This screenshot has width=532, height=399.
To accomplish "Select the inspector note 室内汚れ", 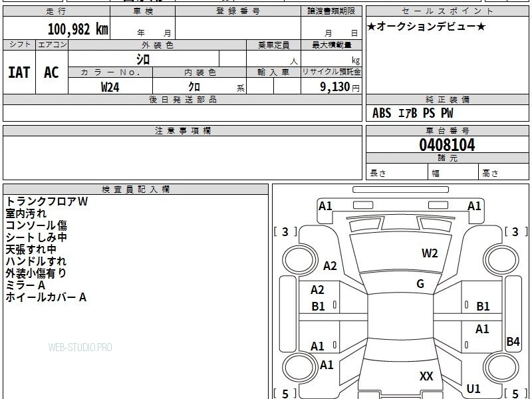I will pyautogui.click(x=26, y=213).
